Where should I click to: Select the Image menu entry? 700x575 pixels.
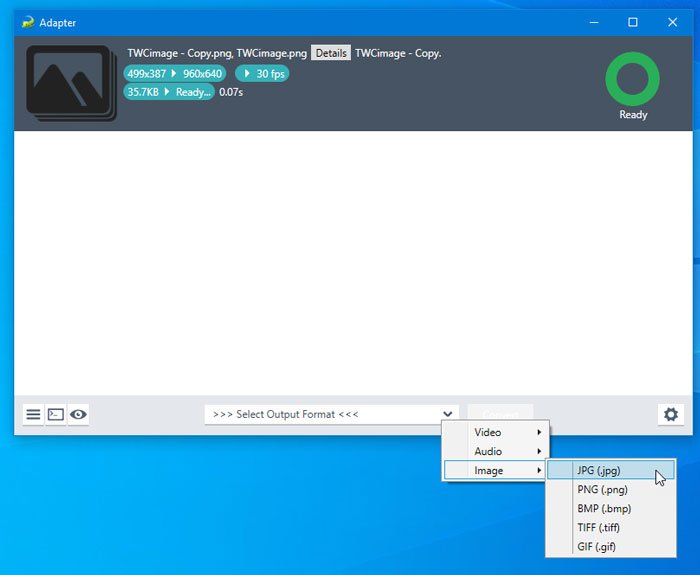tap(495, 471)
